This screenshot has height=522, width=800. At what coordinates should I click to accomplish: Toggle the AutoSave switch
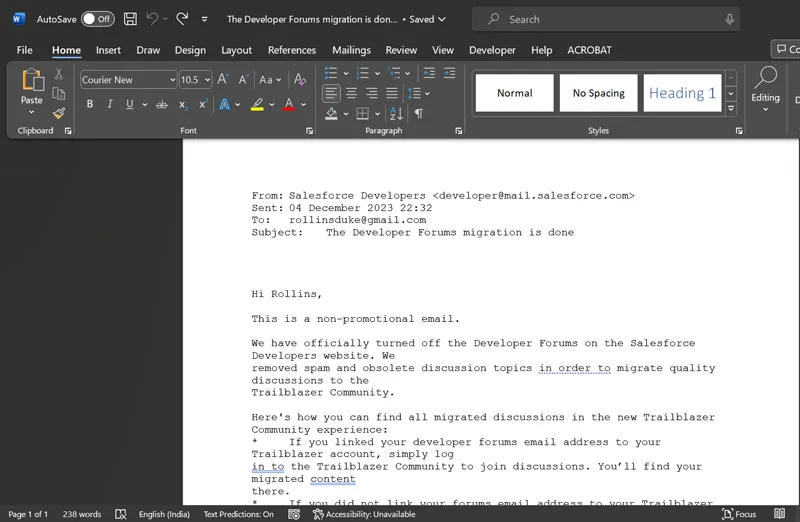click(97, 19)
